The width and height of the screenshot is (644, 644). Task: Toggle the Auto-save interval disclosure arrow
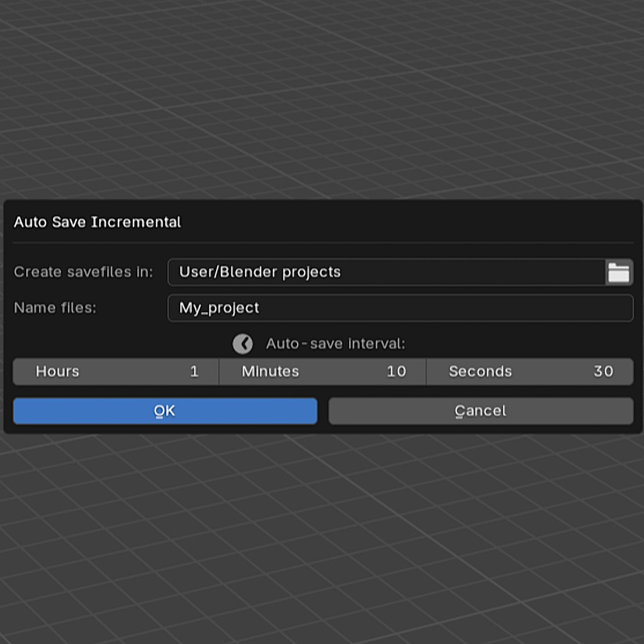coord(242,343)
